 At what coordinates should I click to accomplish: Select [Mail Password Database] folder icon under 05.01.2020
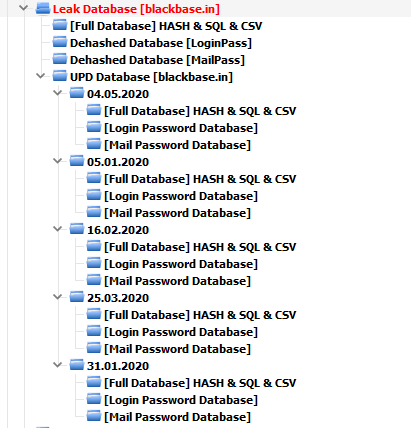[94, 212]
